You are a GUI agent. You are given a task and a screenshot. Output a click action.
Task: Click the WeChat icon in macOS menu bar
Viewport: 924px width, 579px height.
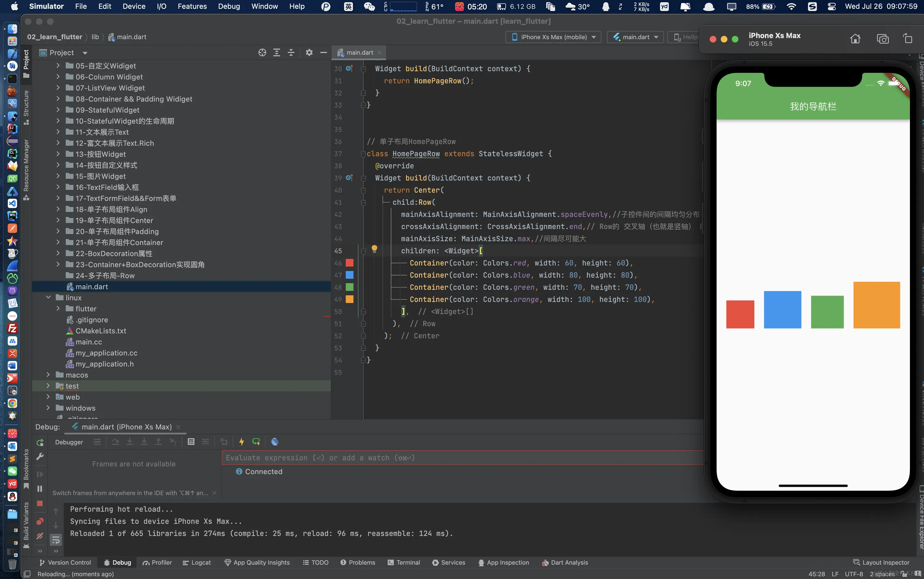pyautogui.click(x=369, y=6)
